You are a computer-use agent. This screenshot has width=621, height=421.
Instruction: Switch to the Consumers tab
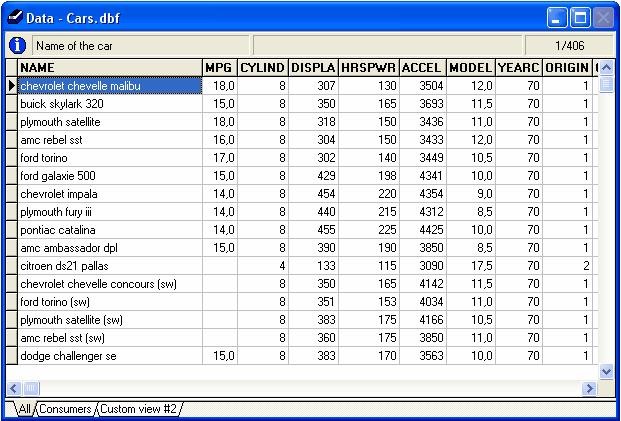coord(65,409)
